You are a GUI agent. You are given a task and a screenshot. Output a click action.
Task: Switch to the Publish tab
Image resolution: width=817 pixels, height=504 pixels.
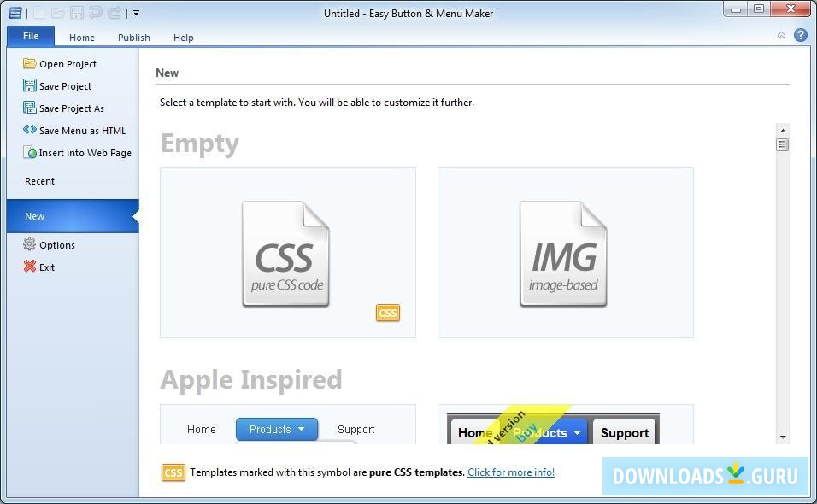134,38
